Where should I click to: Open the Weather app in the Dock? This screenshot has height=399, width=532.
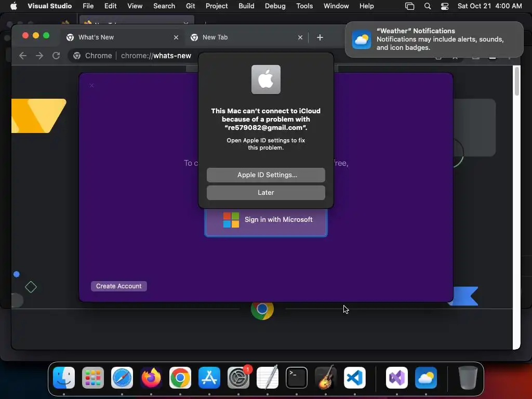tap(426, 378)
